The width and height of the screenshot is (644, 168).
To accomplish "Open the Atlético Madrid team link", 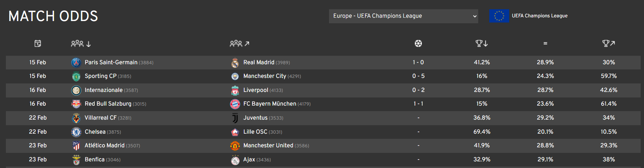I will [x=105, y=145].
